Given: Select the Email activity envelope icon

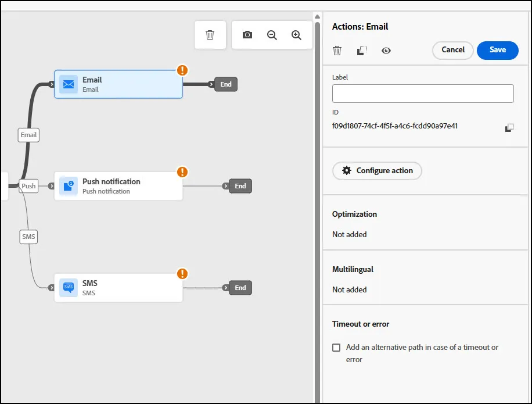Looking at the screenshot, I should tap(69, 84).
